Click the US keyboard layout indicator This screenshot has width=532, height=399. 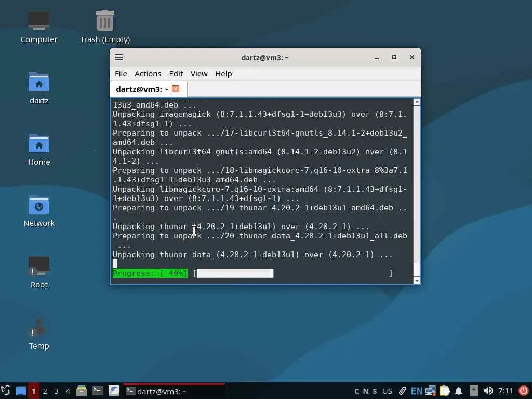click(387, 391)
